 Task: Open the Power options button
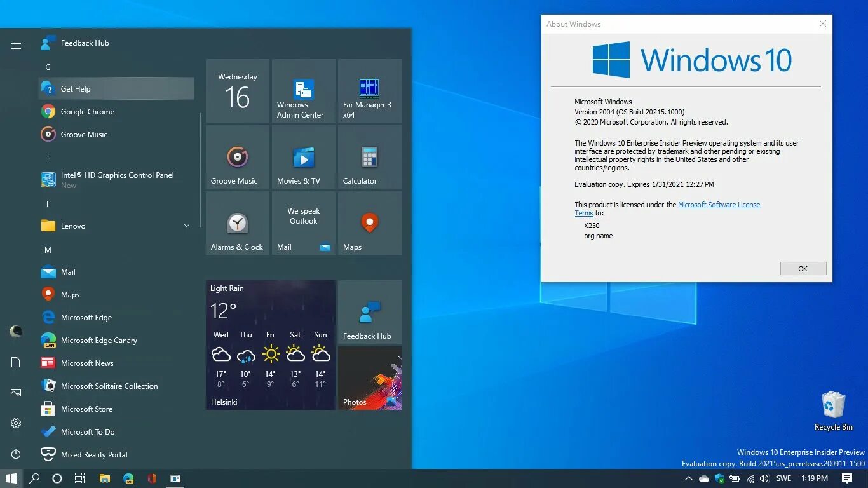coord(16,454)
